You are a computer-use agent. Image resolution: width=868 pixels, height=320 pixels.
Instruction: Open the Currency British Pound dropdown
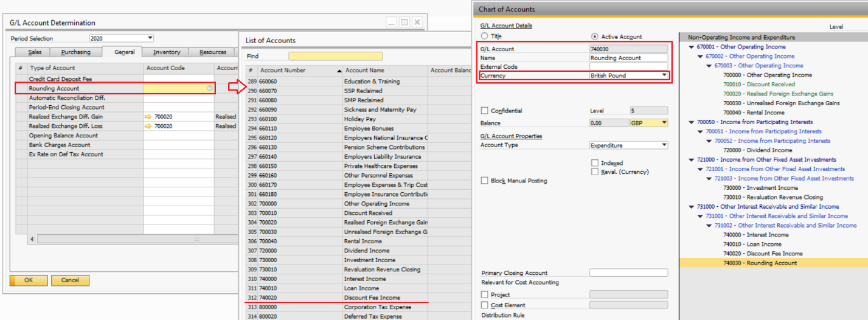(664, 76)
